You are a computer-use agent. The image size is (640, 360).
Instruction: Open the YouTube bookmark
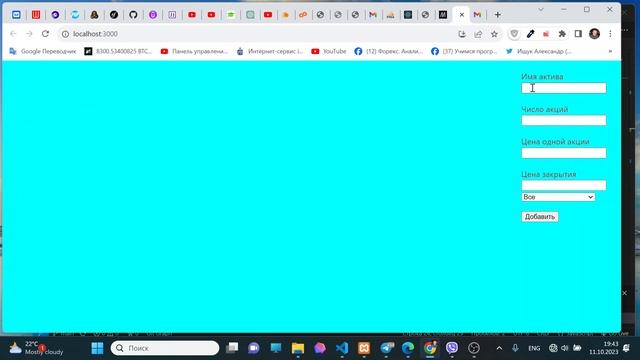click(x=329, y=51)
